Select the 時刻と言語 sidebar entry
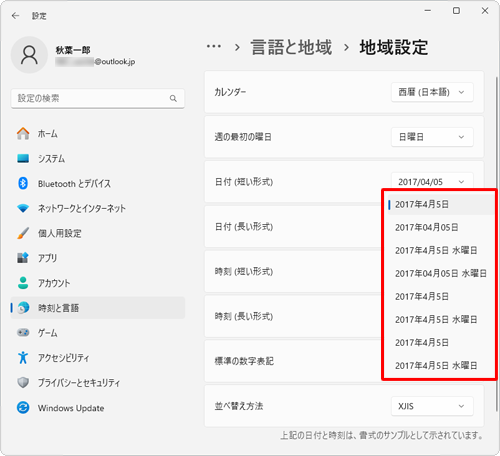The image size is (500, 456). click(x=98, y=308)
